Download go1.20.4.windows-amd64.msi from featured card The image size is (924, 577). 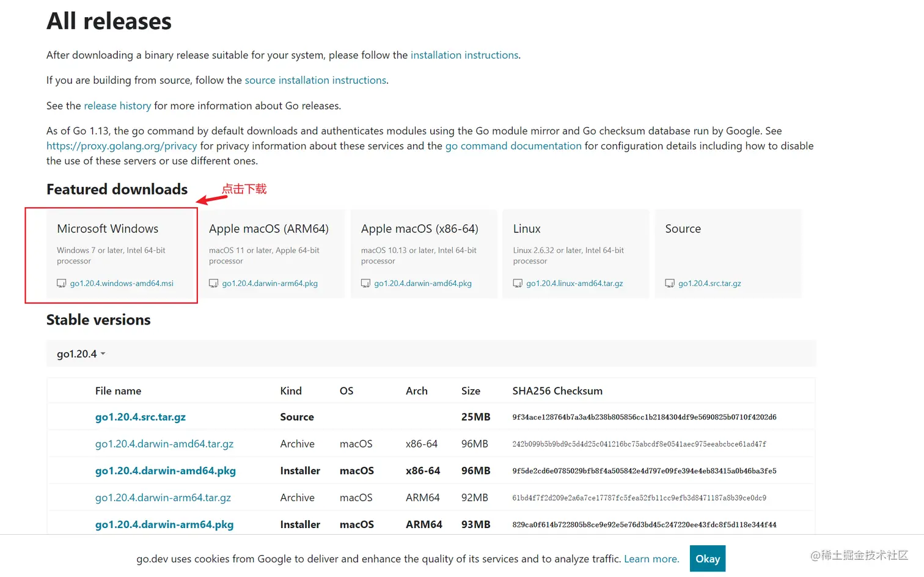[x=122, y=284]
